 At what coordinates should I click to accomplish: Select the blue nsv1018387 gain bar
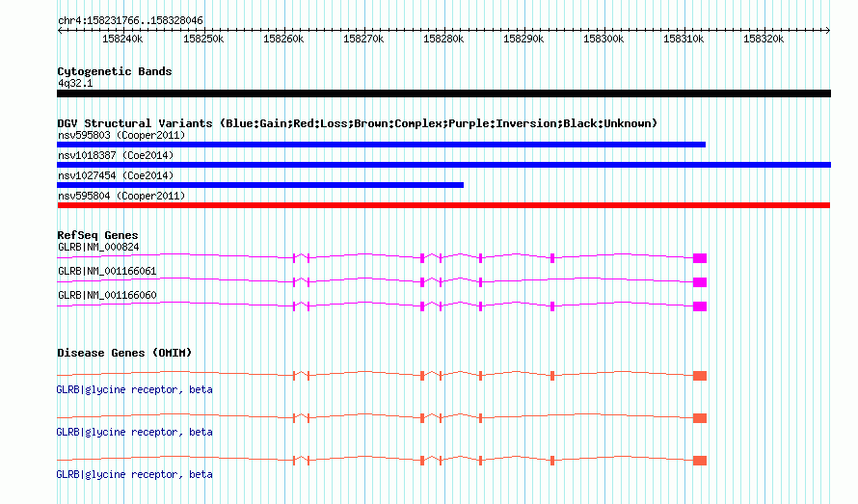point(443,165)
